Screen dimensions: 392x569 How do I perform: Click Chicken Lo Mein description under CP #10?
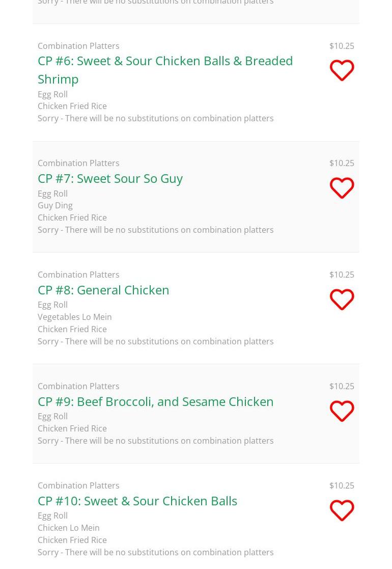tap(69, 528)
